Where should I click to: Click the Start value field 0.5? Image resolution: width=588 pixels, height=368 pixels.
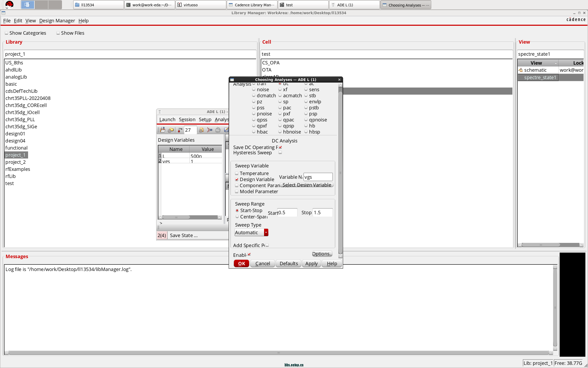(287, 212)
